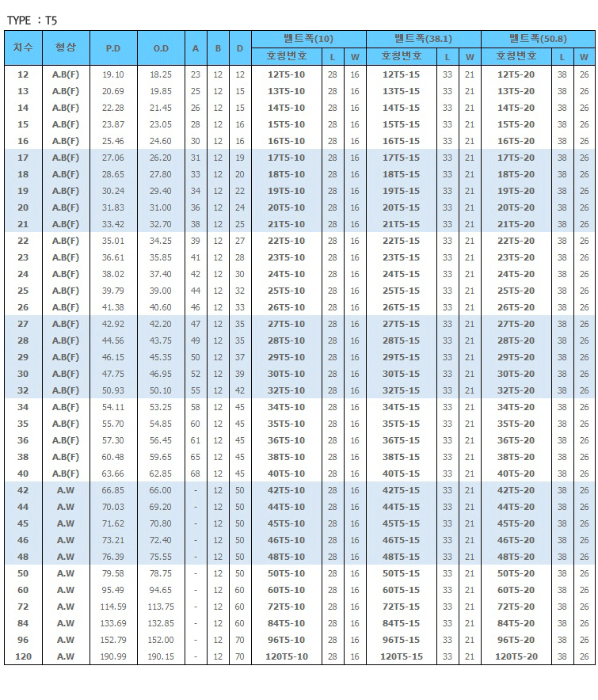Click O.D value 152.00
This screenshot has width=598, height=700.
161,640
